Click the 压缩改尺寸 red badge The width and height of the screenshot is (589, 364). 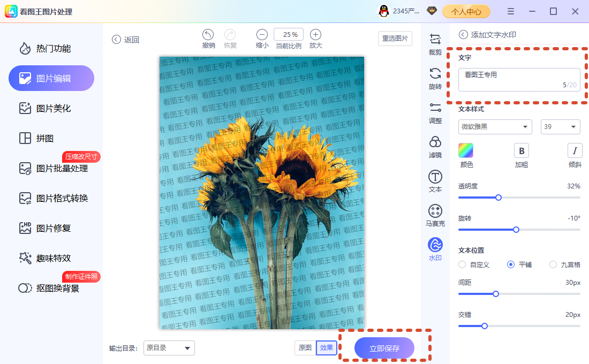coord(81,157)
